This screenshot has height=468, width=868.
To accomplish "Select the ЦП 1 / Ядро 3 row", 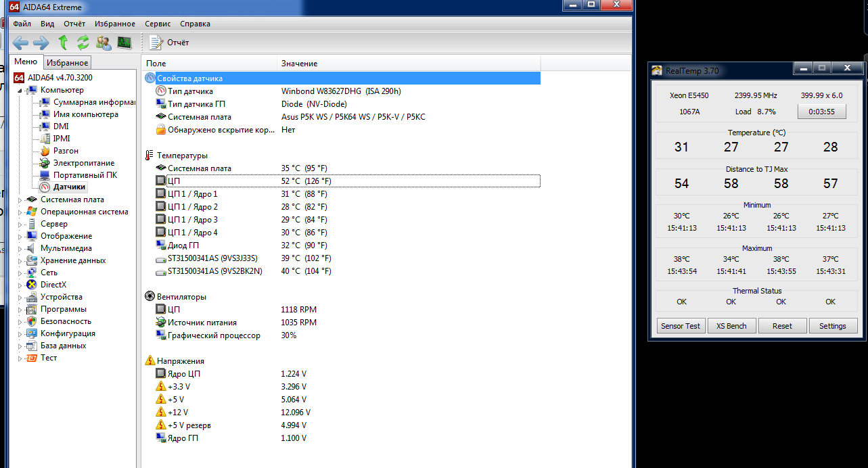I will pos(342,220).
